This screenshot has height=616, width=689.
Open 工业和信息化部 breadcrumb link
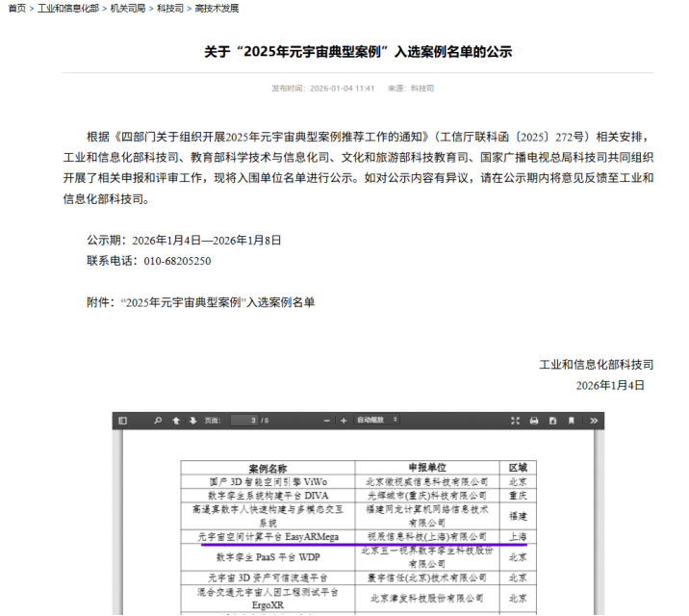67,9
